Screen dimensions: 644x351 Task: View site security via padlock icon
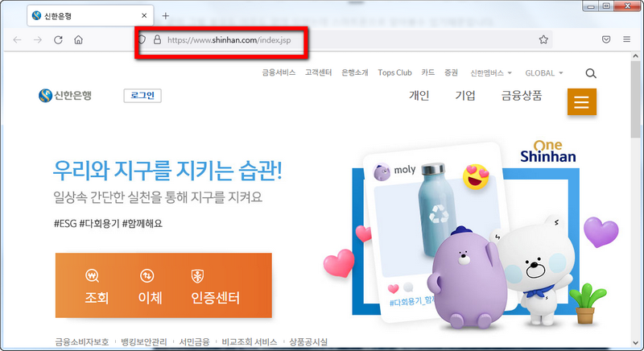(x=157, y=39)
